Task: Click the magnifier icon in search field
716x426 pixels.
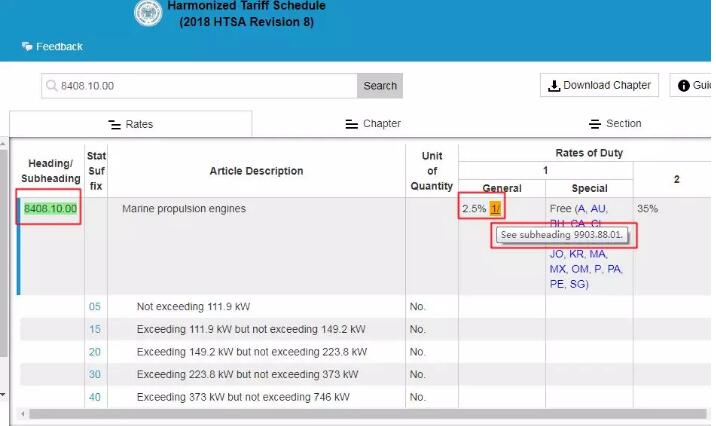Action: coord(53,86)
